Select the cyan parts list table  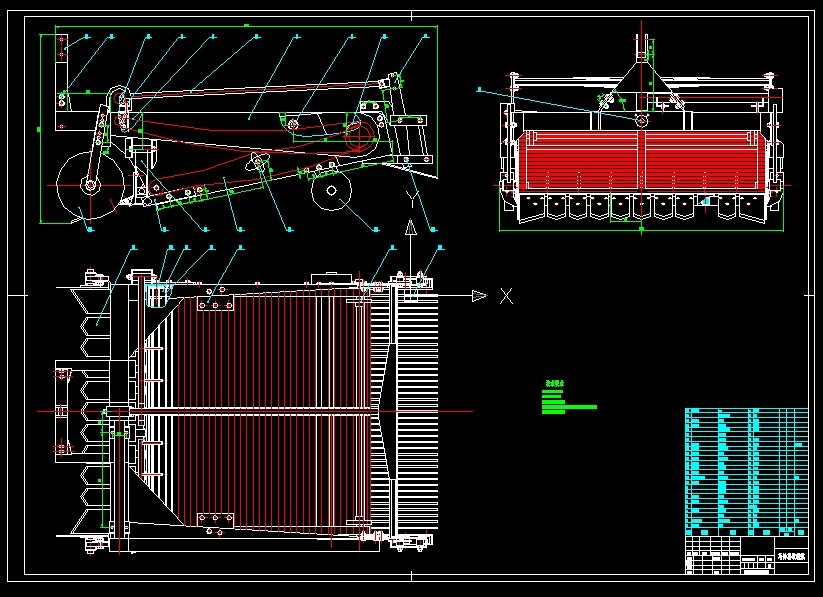[x=746, y=472]
